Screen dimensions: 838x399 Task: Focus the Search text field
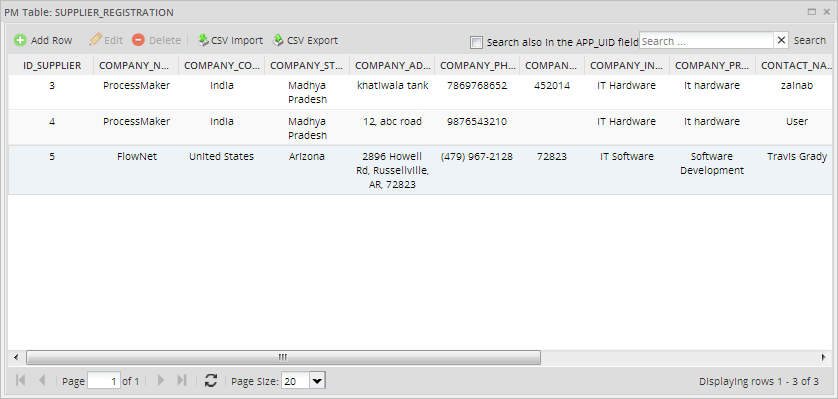[x=707, y=41]
